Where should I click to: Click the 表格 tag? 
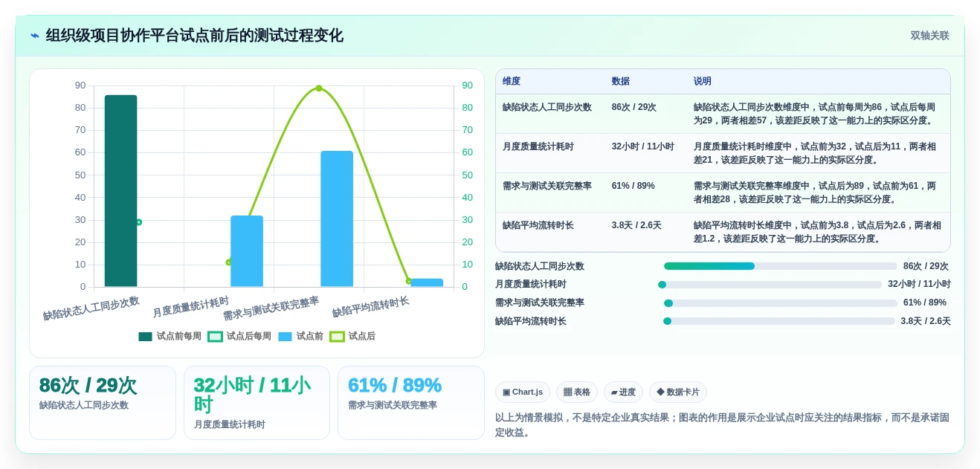577,392
